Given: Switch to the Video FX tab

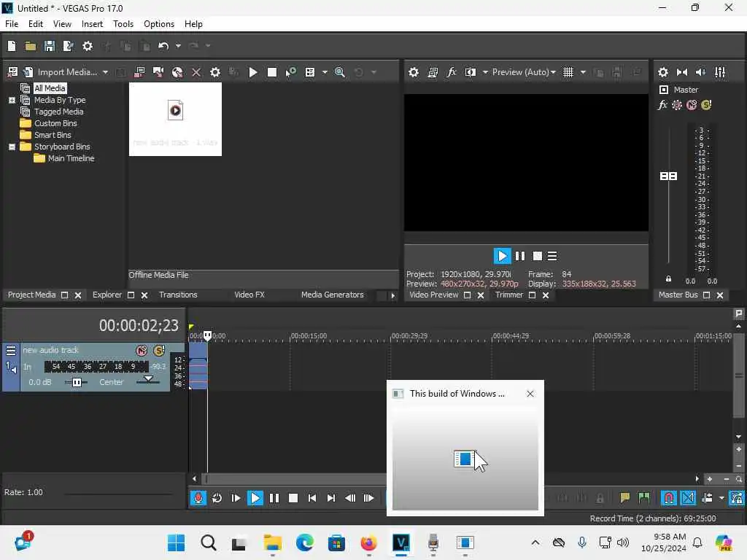Looking at the screenshot, I should point(249,295).
